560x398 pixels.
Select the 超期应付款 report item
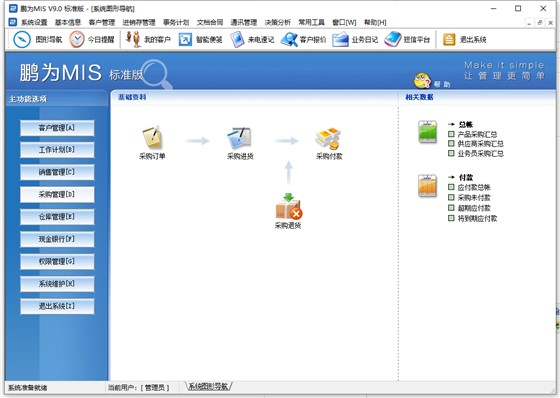point(474,208)
